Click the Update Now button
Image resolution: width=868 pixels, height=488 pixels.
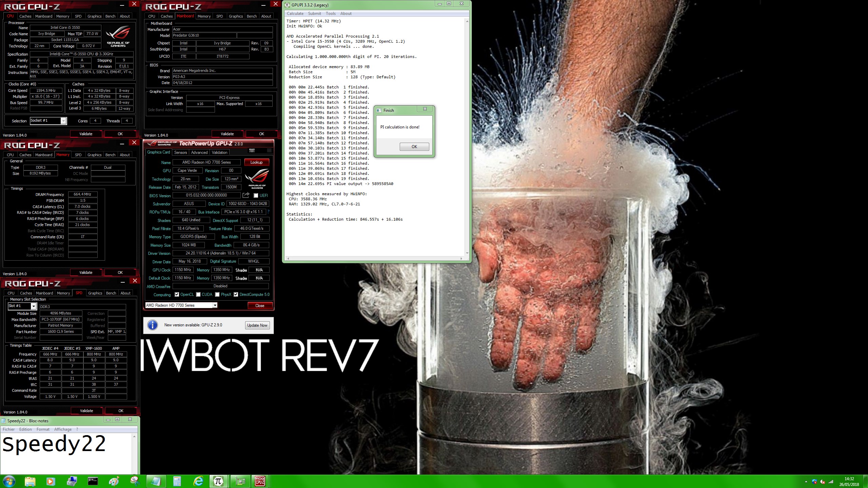(257, 325)
